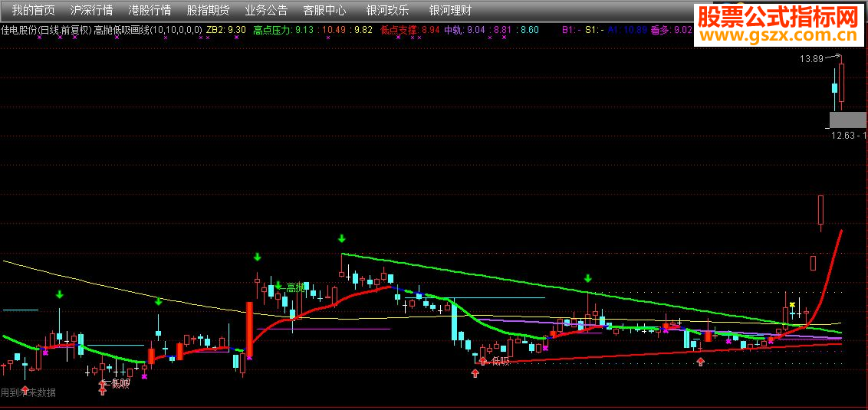Click the 低吸 label beside the double red arrow
Viewport: 868px width, 410px height.
[120, 384]
